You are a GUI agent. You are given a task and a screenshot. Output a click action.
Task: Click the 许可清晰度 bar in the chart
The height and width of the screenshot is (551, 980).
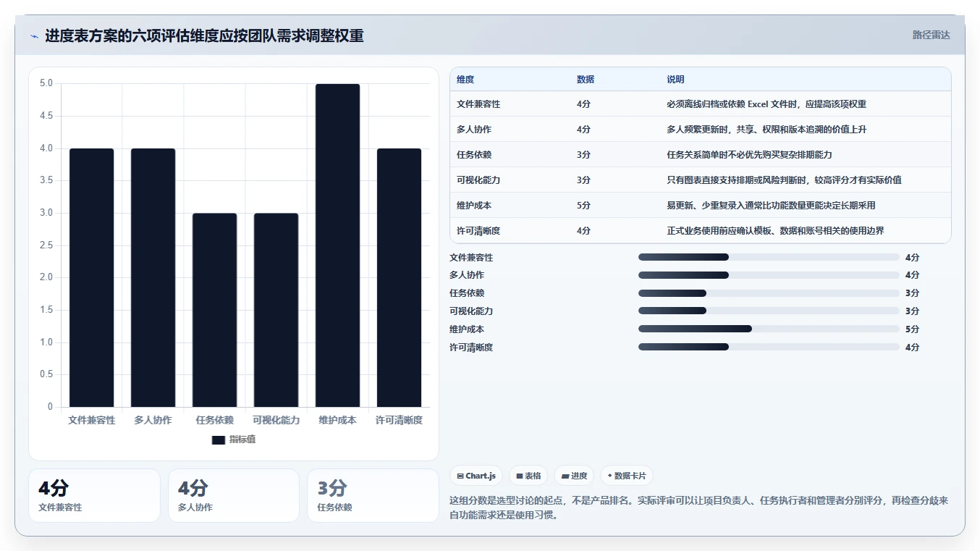(400, 277)
